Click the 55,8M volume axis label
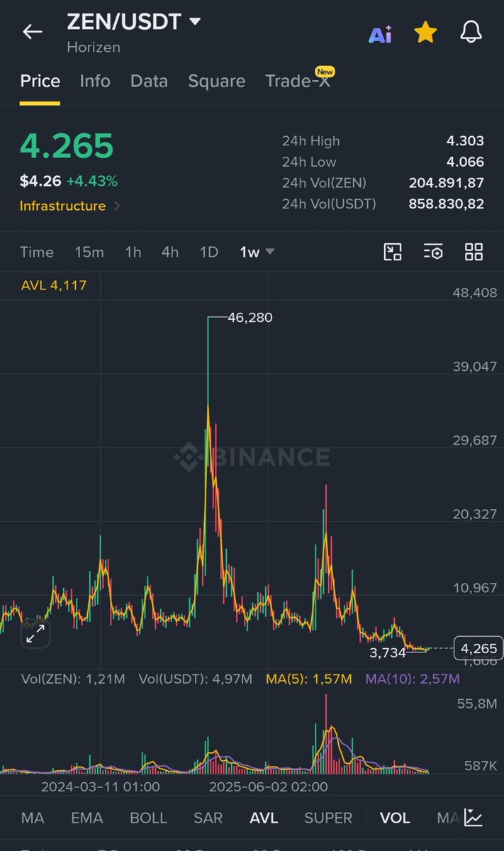This screenshot has width=504, height=851. [x=477, y=703]
